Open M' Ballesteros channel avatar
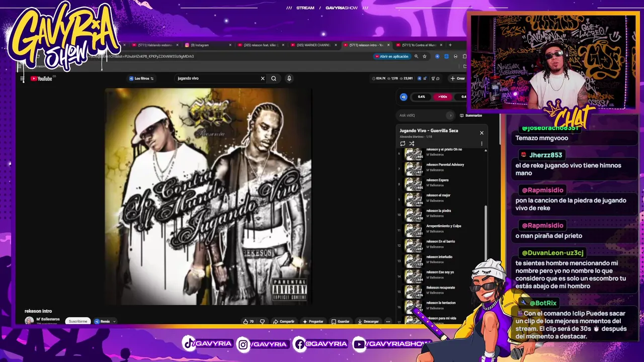Viewport: 644px width, 362px height. 29,320
